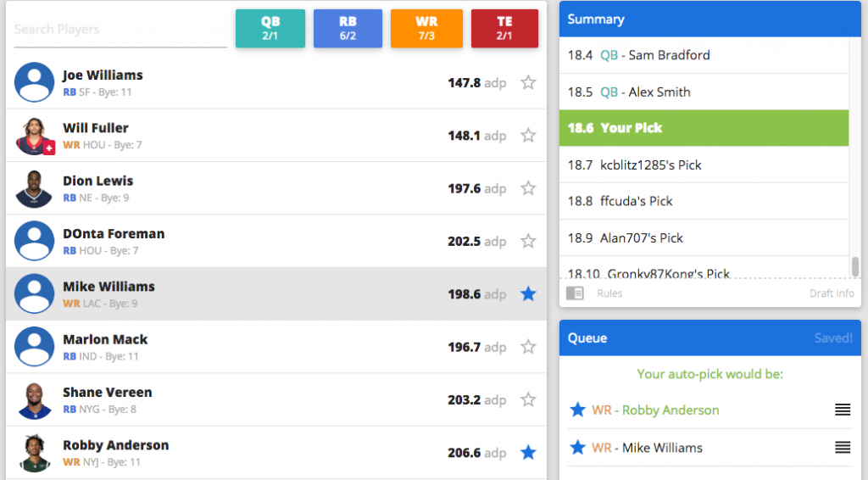This screenshot has width=868, height=480.
Task: Open the Rules book icon
Action: coord(575,293)
